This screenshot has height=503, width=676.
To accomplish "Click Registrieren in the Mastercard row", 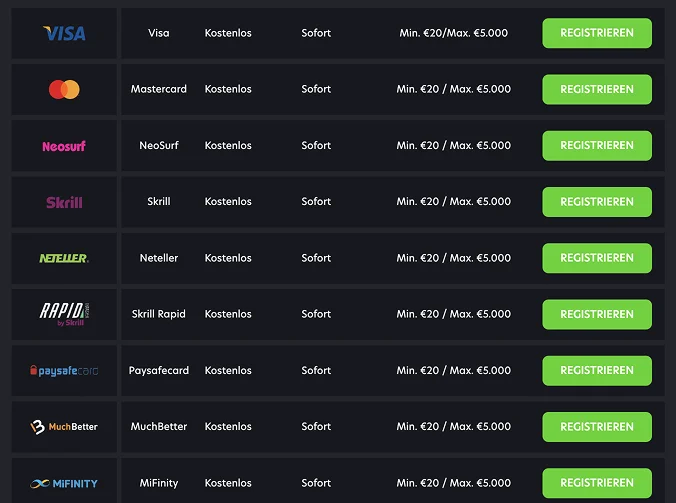I will click(x=597, y=89).
